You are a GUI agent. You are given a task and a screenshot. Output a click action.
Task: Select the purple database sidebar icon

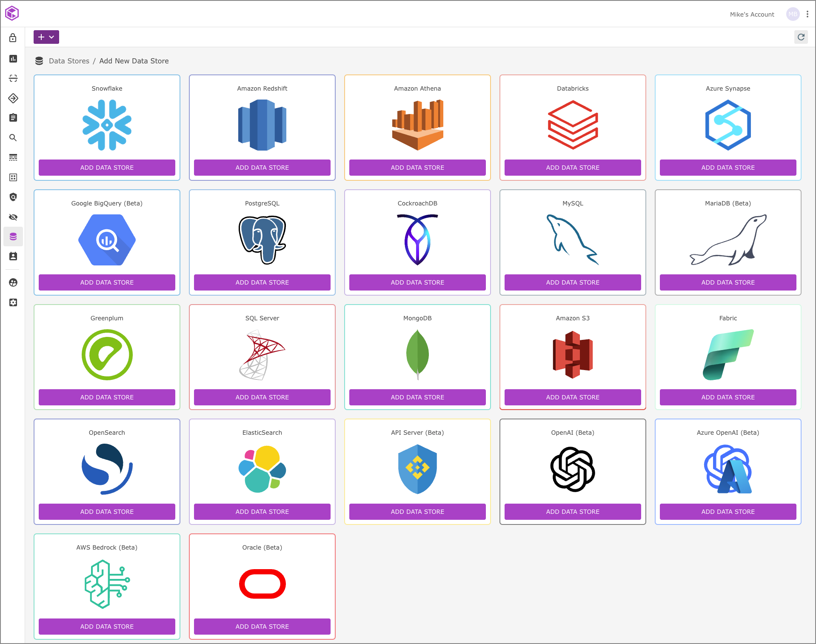coord(13,237)
